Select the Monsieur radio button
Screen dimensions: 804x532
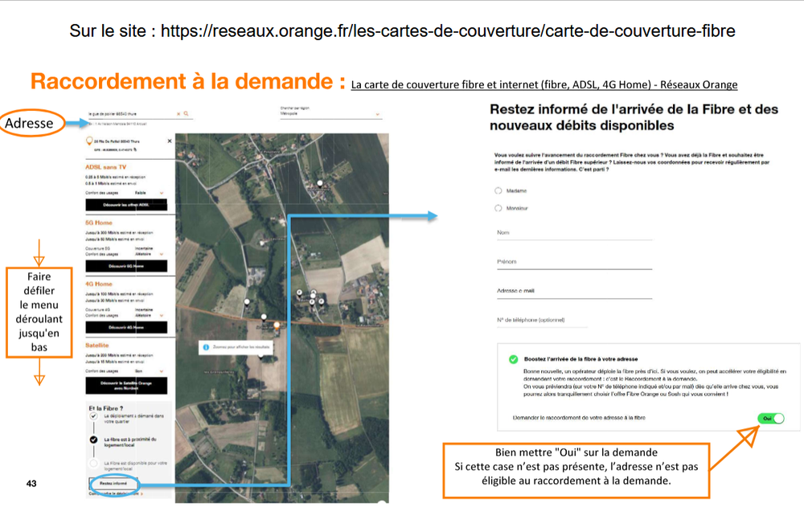[x=498, y=208]
